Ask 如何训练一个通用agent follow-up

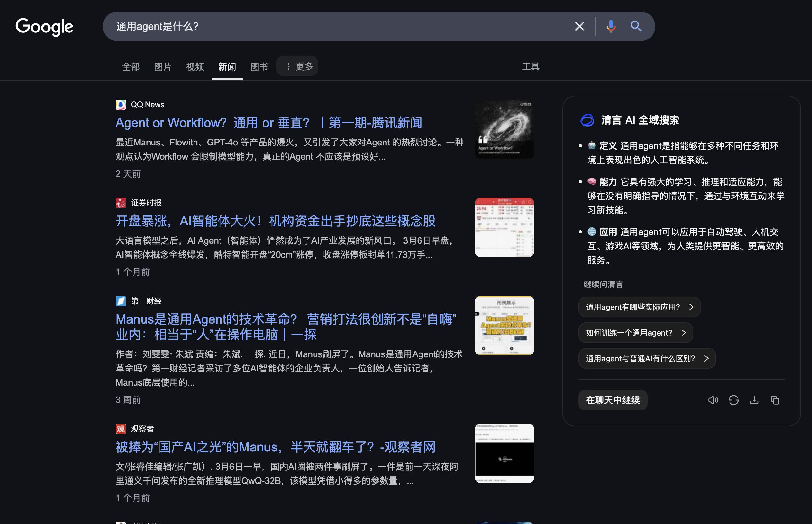coord(635,333)
